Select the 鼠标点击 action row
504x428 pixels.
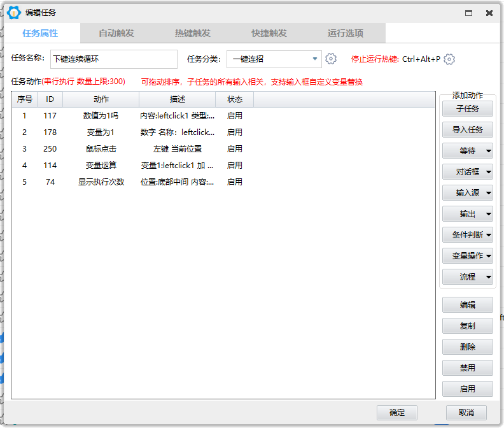(101, 149)
